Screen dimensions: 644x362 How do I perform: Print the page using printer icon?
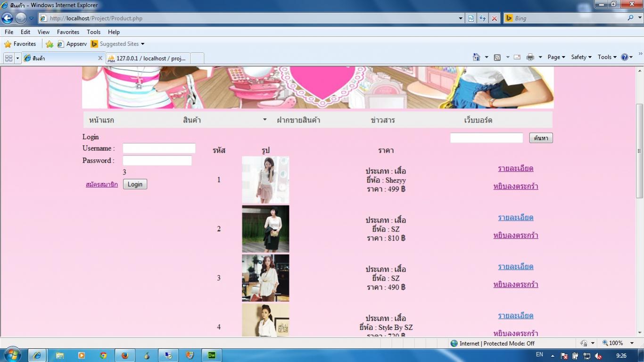[x=530, y=57]
